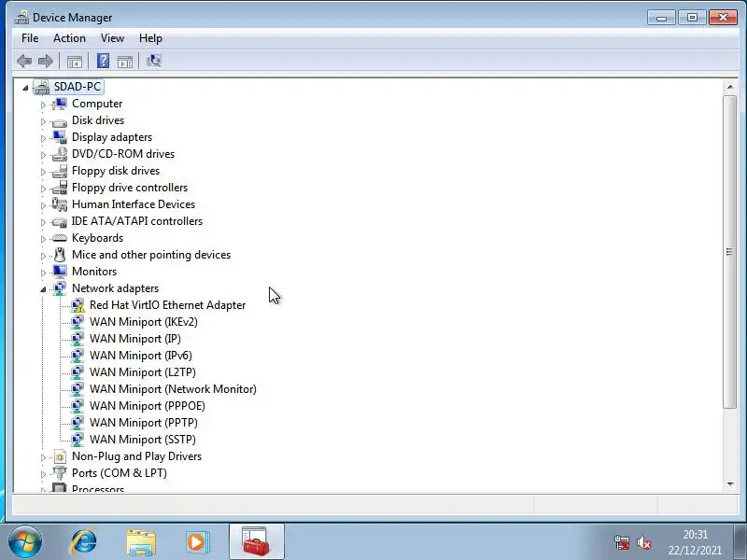Click the Show desktop button
747x560 pixels.
[740, 541]
